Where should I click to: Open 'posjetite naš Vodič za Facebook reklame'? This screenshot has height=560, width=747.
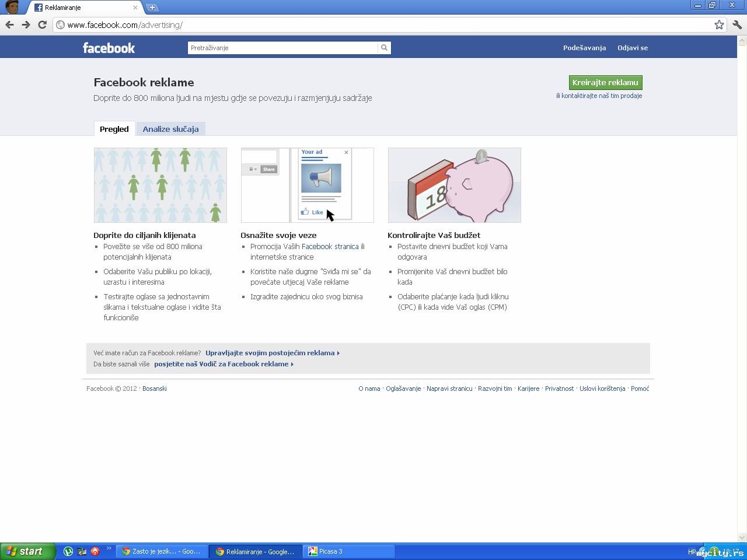pyautogui.click(x=224, y=364)
